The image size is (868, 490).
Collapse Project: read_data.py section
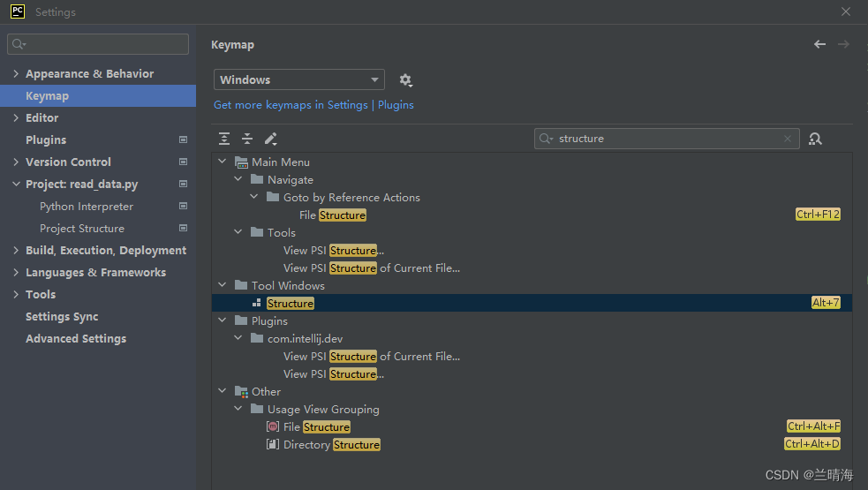pyautogui.click(x=16, y=184)
